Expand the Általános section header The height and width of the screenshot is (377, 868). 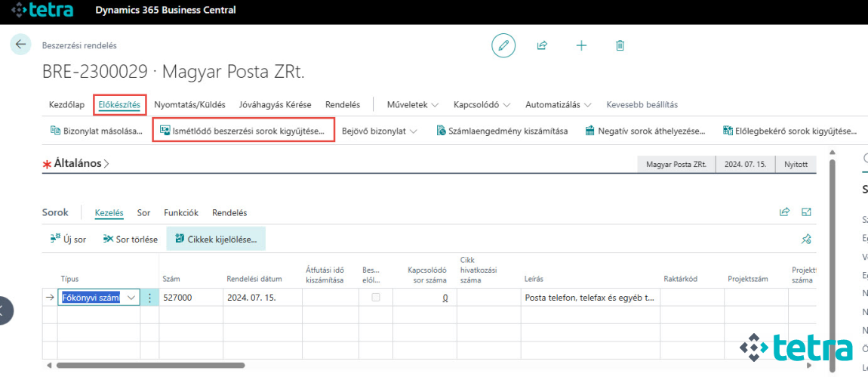81,163
